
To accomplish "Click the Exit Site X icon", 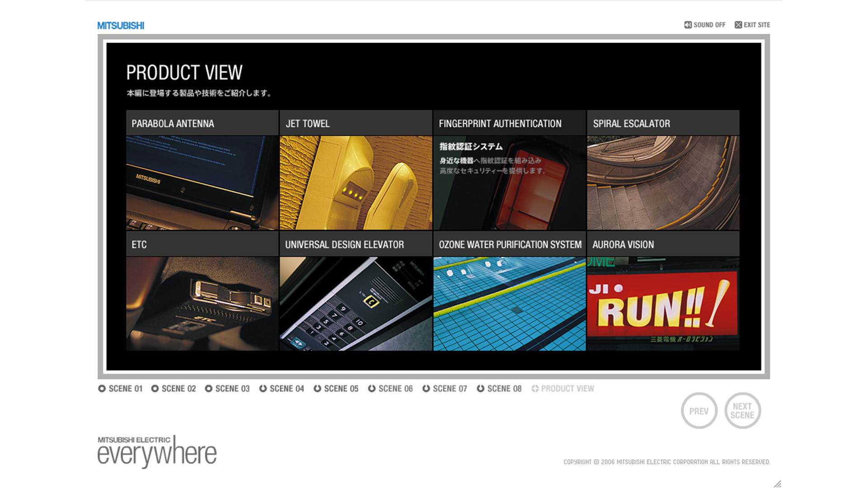I will (x=738, y=25).
